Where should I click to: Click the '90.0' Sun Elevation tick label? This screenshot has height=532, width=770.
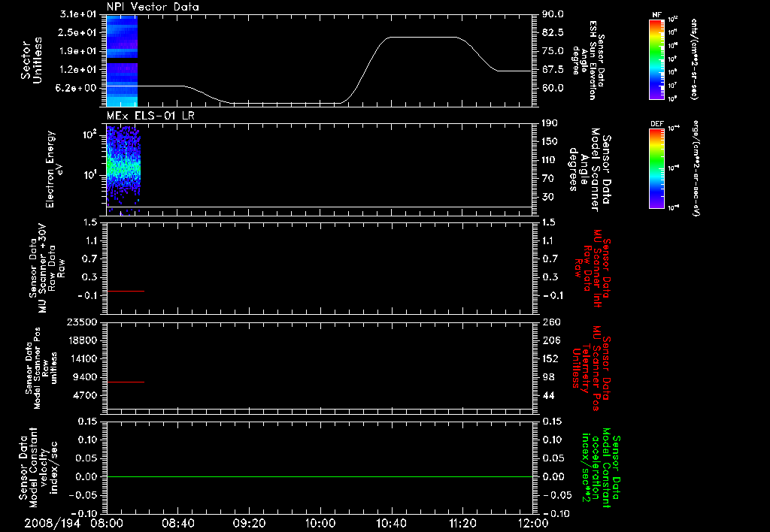click(x=553, y=14)
